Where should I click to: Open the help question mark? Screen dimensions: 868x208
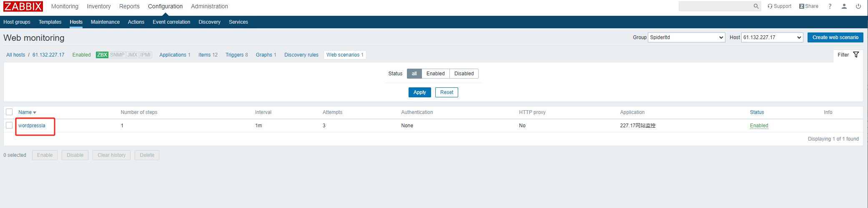[830, 6]
